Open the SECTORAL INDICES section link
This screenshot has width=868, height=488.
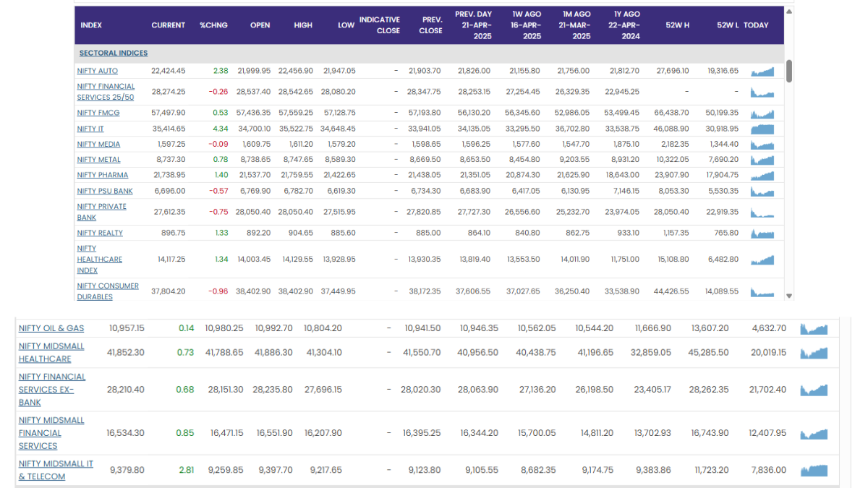(x=114, y=53)
